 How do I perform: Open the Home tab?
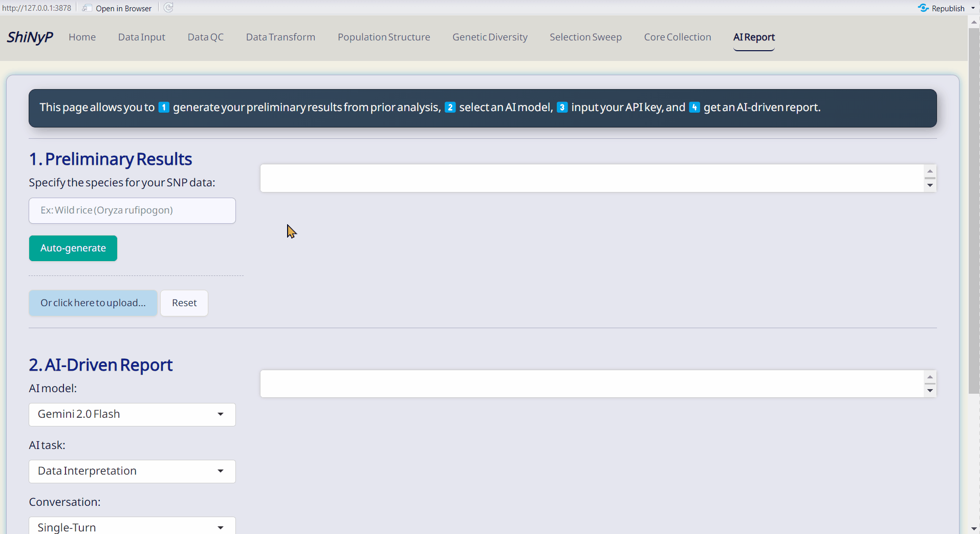[x=82, y=37]
